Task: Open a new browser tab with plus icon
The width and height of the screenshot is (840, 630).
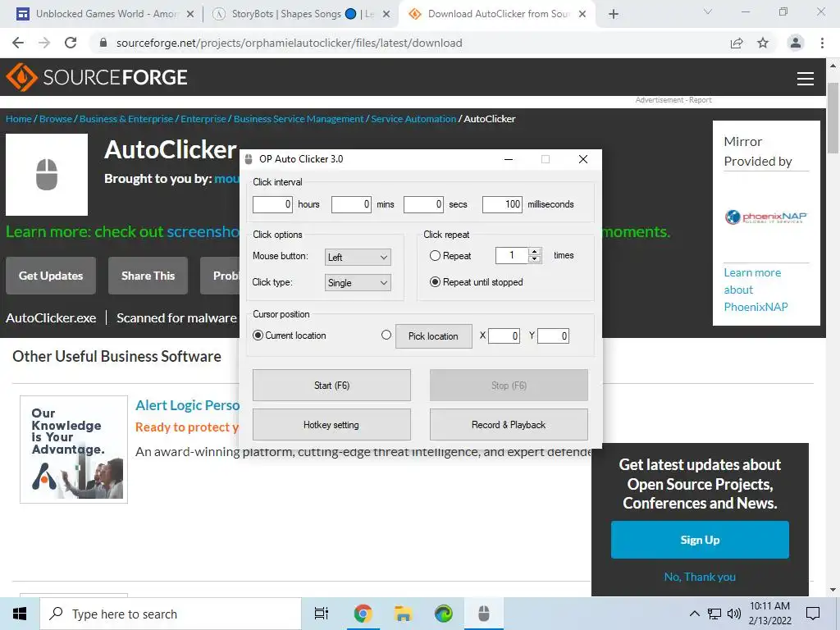Action: (614, 14)
